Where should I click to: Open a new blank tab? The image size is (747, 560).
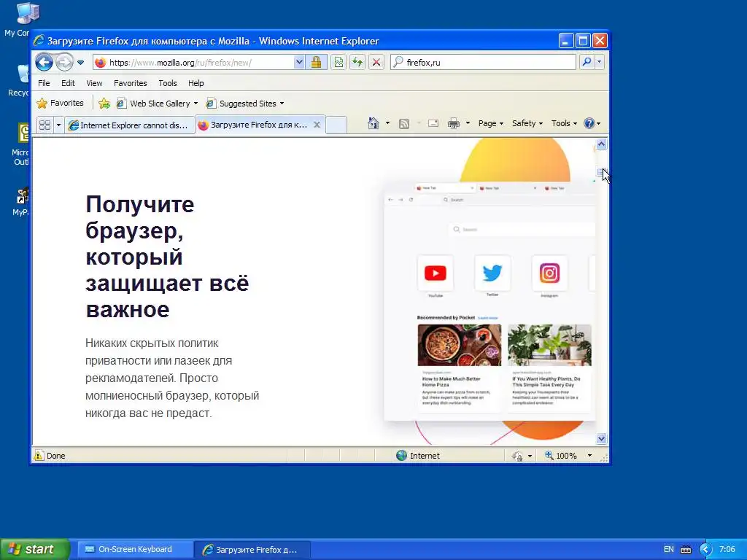(336, 125)
